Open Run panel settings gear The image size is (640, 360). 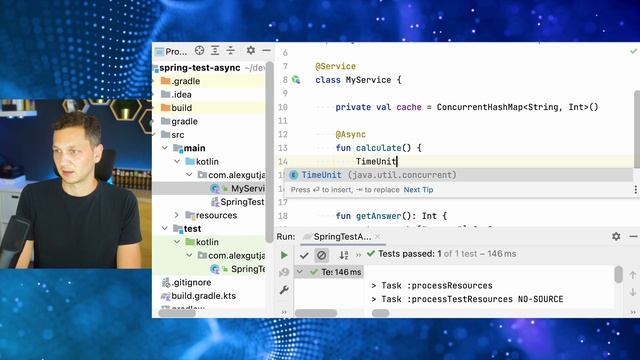tap(616, 236)
